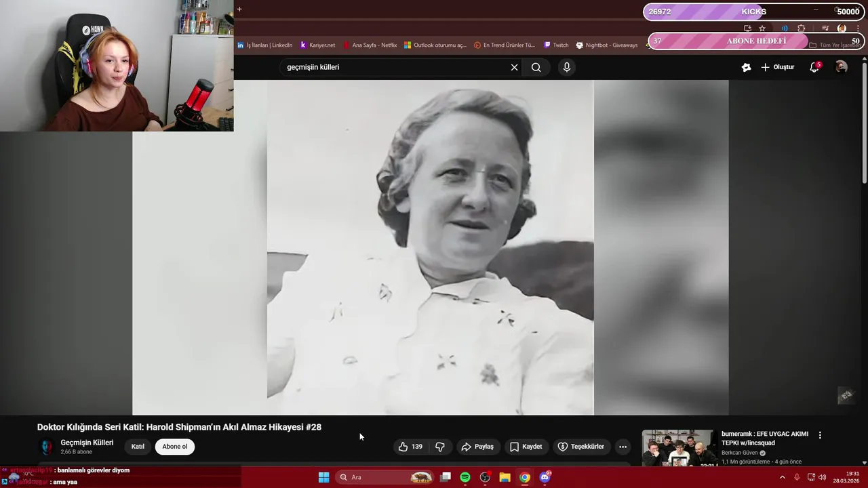Open the volume tray icon

click(823, 477)
